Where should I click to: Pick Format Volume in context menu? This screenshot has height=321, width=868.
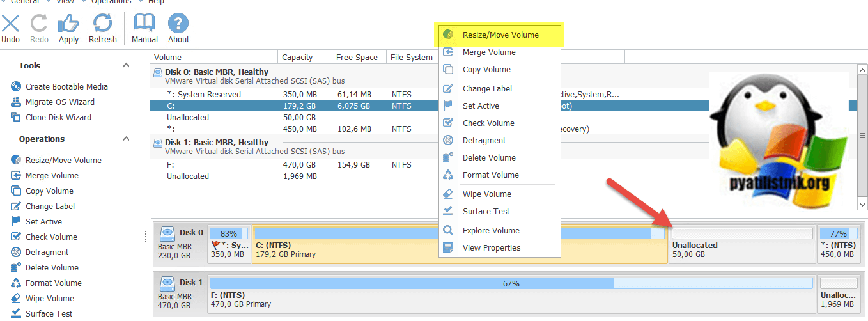point(490,175)
